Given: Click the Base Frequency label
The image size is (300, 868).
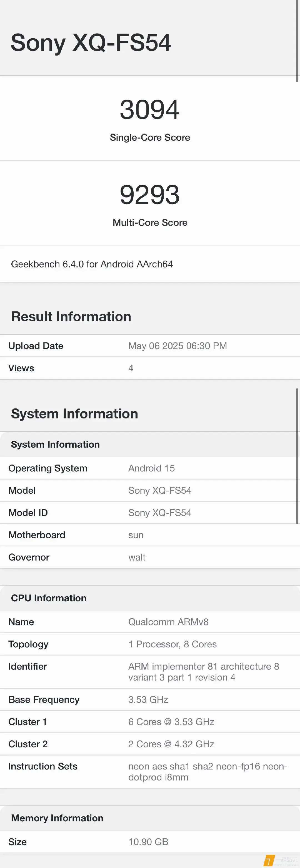Looking at the screenshot, I should coord(44,700).
